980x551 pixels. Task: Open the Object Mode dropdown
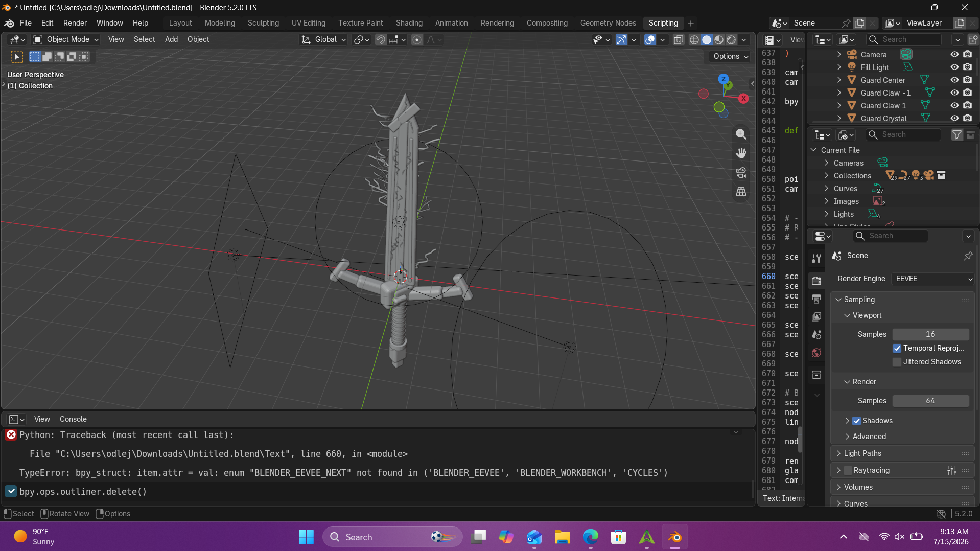65,39
